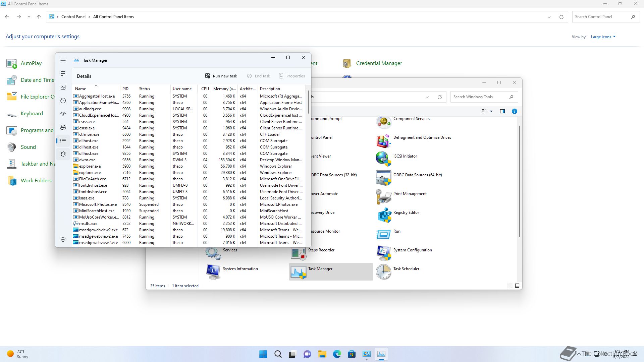The width and height of the screenshot is (644, 362).
Task: Open Processes page in Task Manager sidebar
Action: [63, 74]
